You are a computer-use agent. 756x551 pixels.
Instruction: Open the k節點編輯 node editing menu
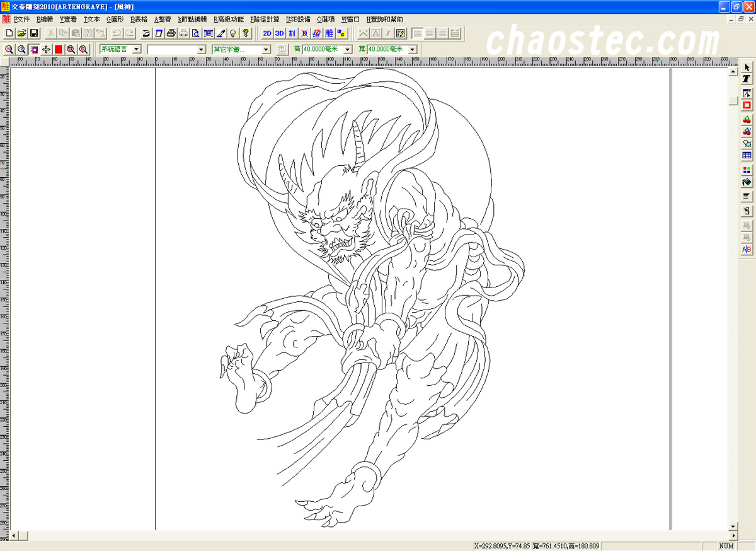[193, 20]
